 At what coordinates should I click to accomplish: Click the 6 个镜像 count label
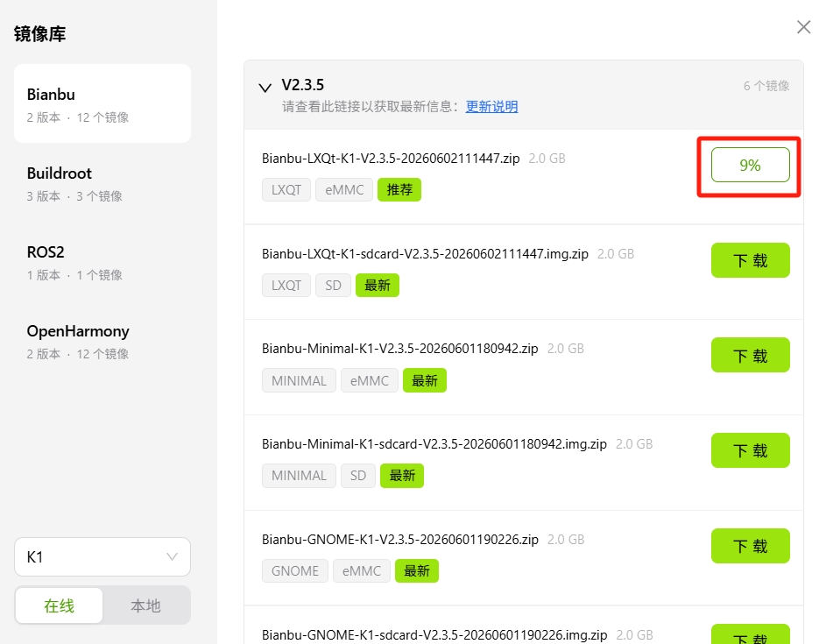coord(766,86)
